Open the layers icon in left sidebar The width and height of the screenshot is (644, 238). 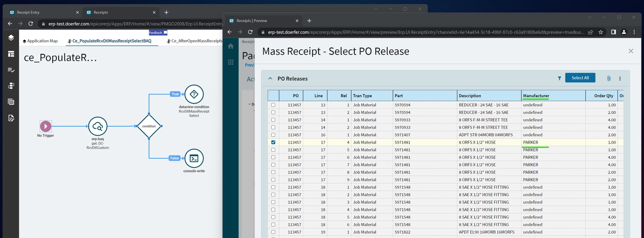tap(11, 37)
